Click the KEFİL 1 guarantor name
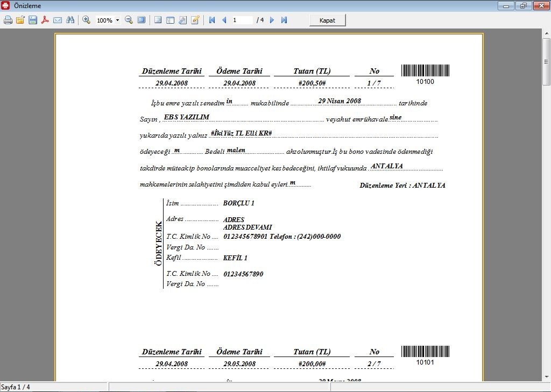The height and width of the screenshot is (392, 551). pos(235,258)
